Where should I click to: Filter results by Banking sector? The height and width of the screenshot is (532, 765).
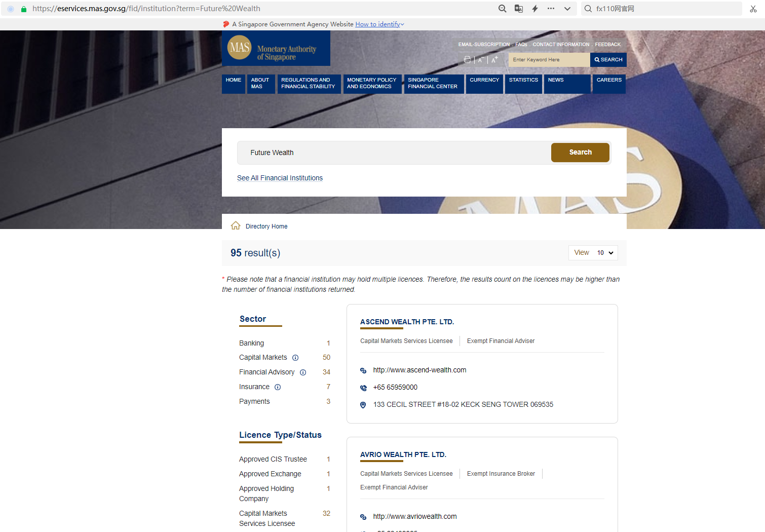pyautogui.click(x=251, y=344)
